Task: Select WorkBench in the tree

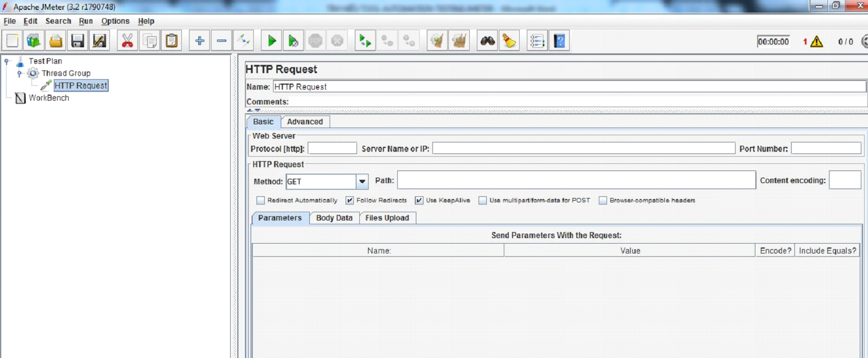Action: (x=49, y=98)
